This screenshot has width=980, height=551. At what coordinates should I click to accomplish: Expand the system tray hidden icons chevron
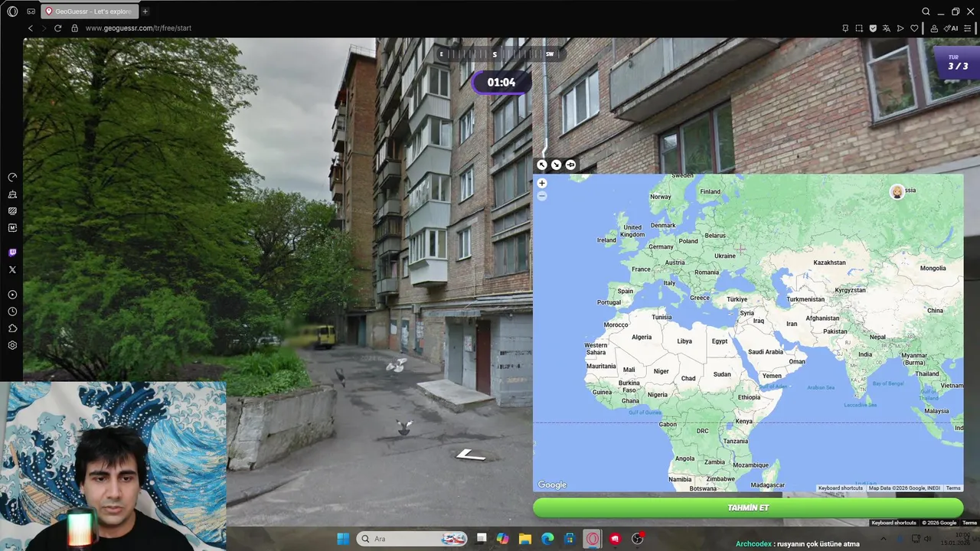pos(883,539)
